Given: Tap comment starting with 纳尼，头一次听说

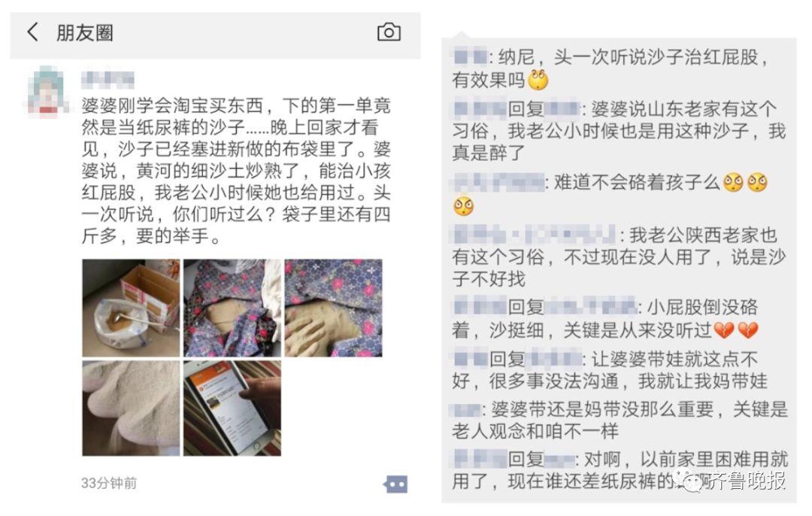Looking at the screenshot, I should [x=611, y=68].
